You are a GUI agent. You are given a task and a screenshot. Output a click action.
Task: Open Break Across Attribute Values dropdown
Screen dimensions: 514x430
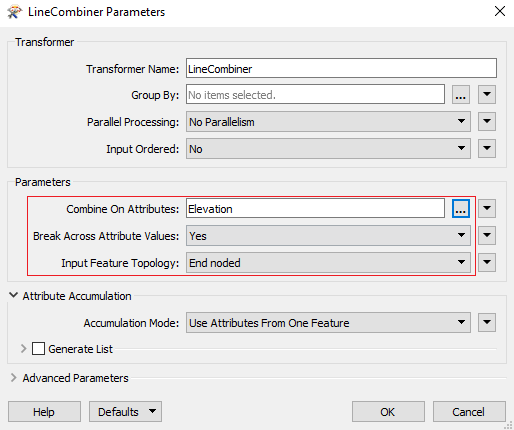tap(328, 236)
